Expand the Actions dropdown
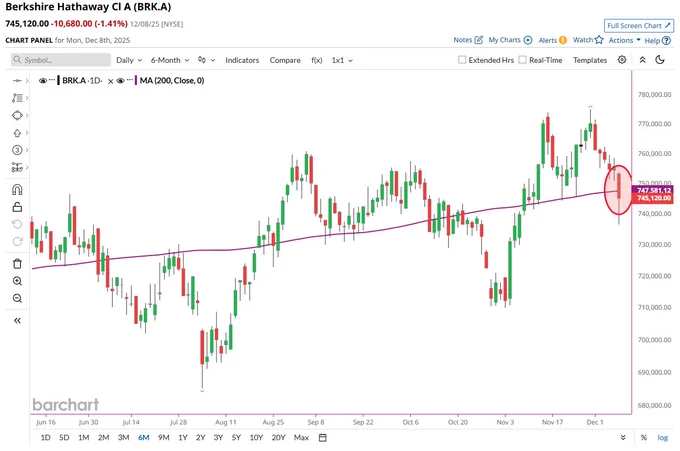The width and height of the screenshot is (680, 451). point(624,40)
